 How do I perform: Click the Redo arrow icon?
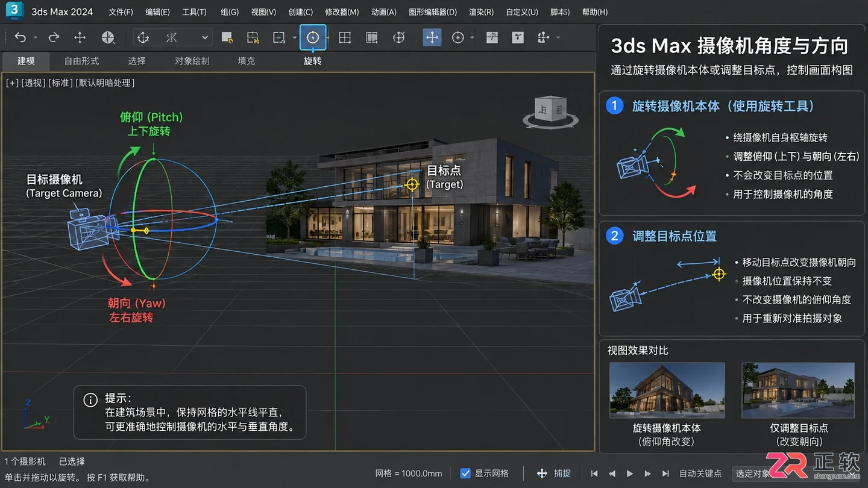(x=54, y=37)
